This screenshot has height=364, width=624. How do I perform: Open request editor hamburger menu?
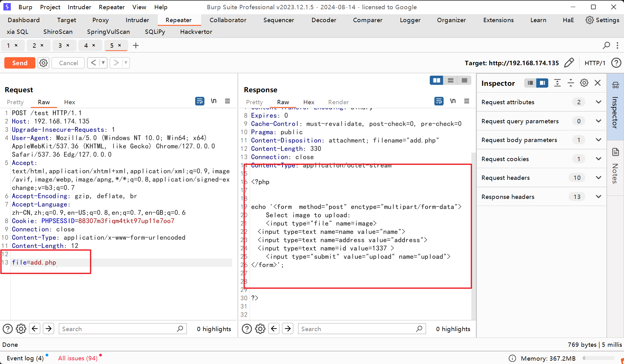227,101
